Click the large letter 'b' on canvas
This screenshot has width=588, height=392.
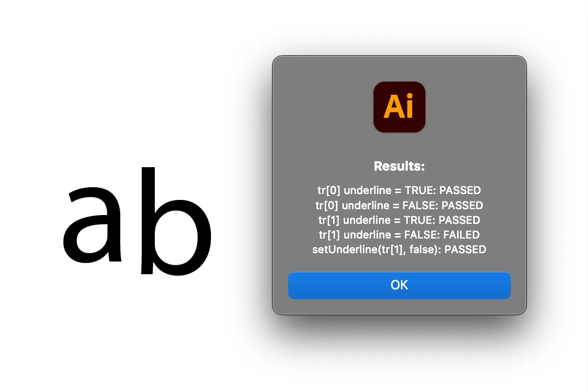coord(176,220)
